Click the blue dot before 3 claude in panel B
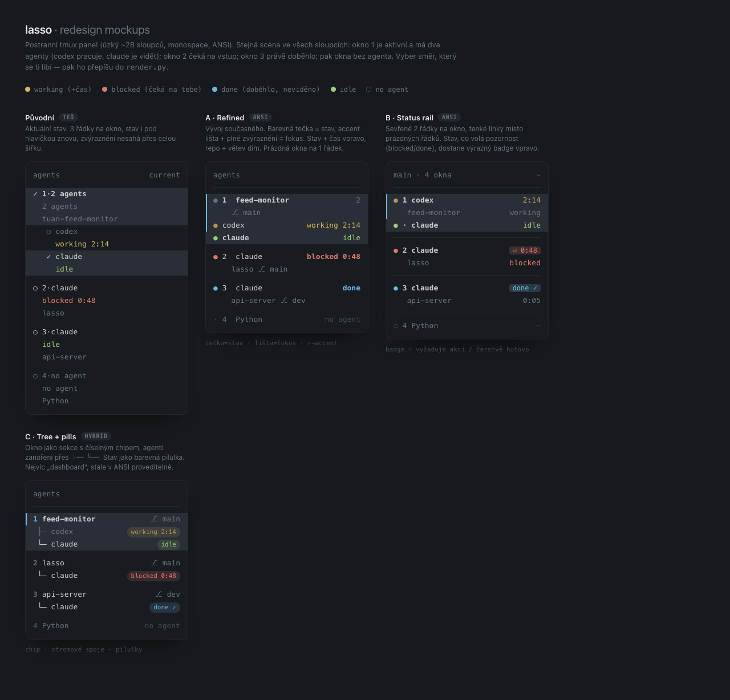The width and height of the screenshot is (730, 700). pyautogui.click(x=396, y=288)
